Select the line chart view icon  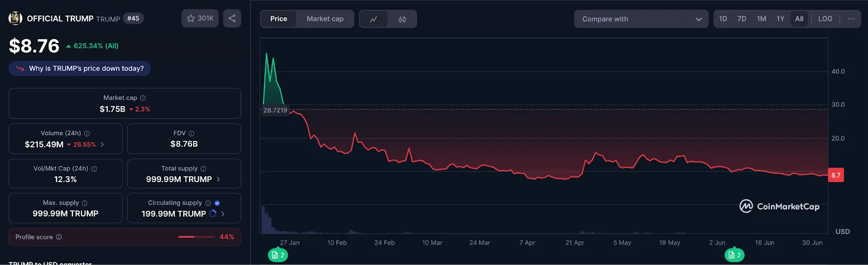pyautogui.click(x=374, y=19)
